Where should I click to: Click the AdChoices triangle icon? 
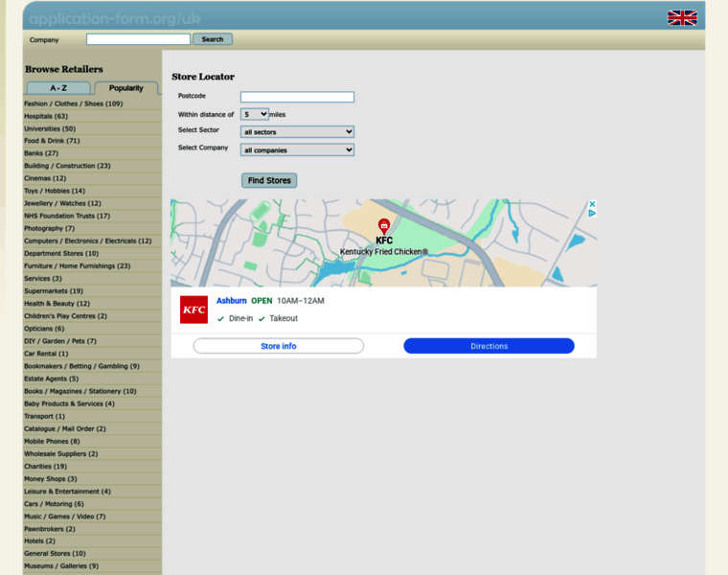pyautogui.click(x=592, y=213)
